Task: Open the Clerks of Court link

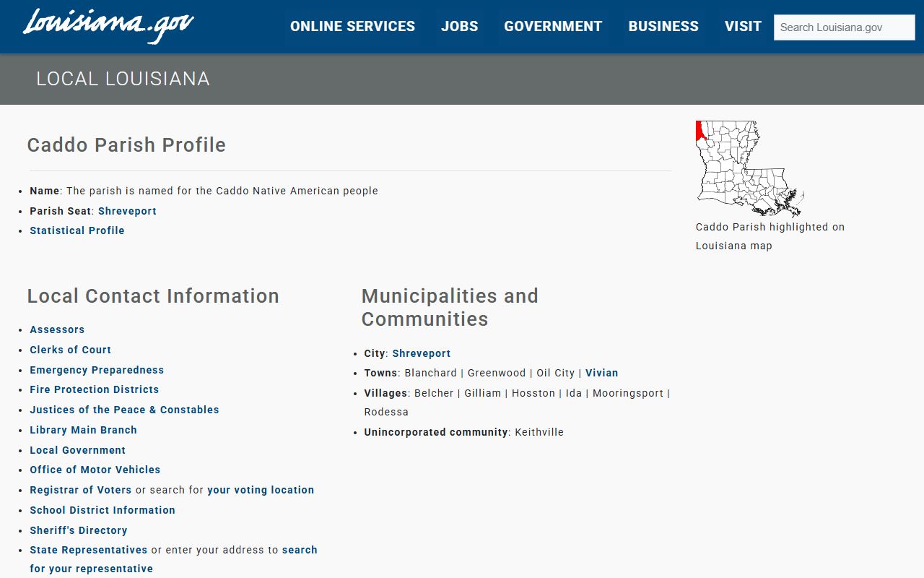Action: coord(70,350)
